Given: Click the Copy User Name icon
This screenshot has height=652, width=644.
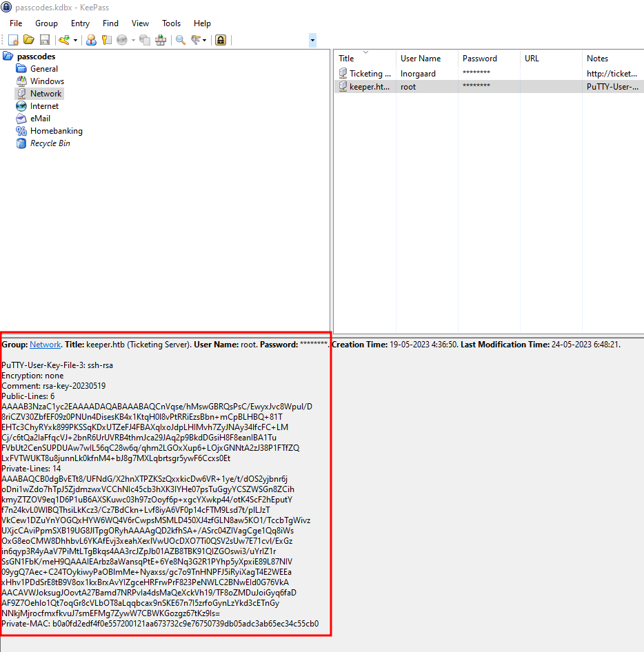Looking at the screenshot, I should click(x=91, y=40).
